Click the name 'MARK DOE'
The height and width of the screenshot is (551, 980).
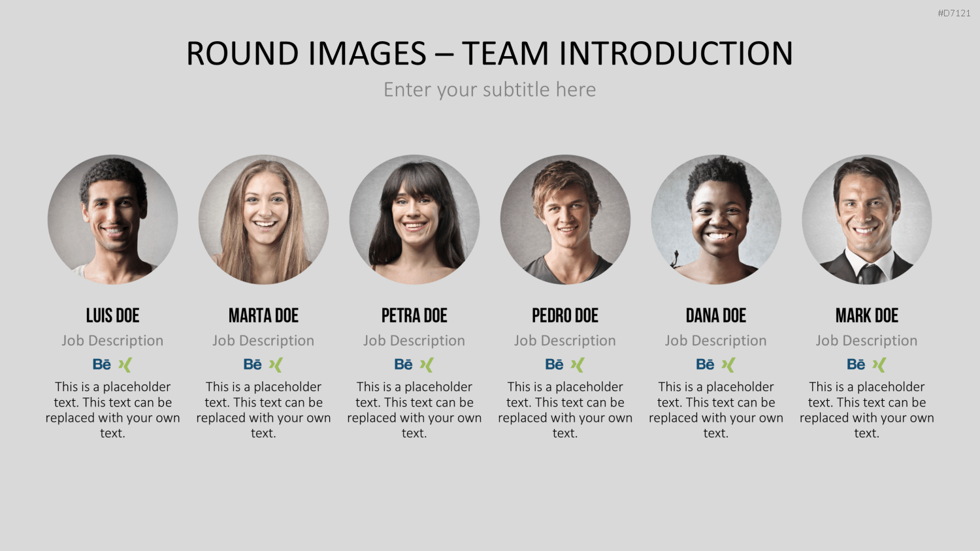[868, 316]
